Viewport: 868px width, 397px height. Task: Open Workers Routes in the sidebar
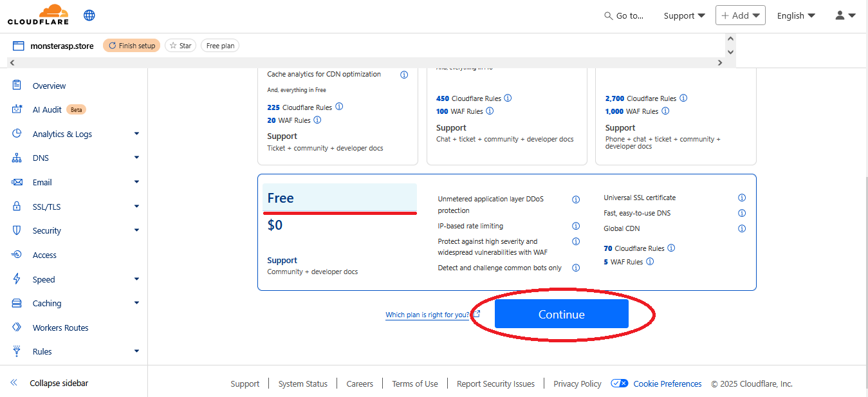(60, 328)
